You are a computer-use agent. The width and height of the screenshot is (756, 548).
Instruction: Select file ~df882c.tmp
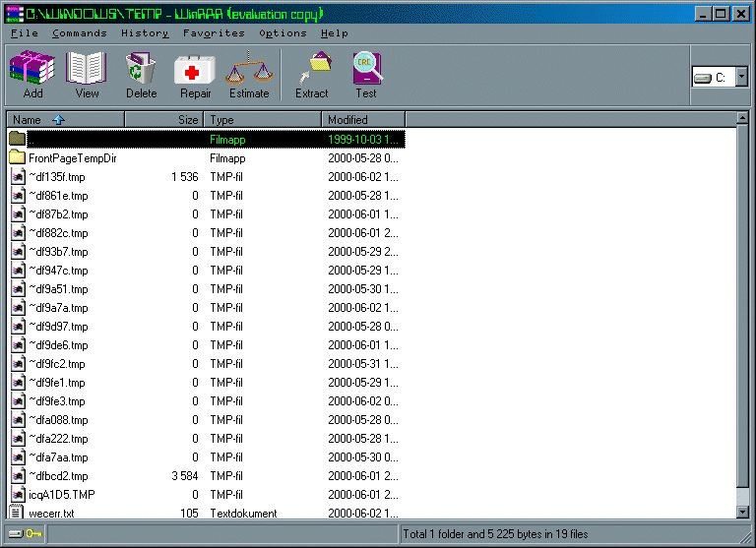[x=58, y=233]
